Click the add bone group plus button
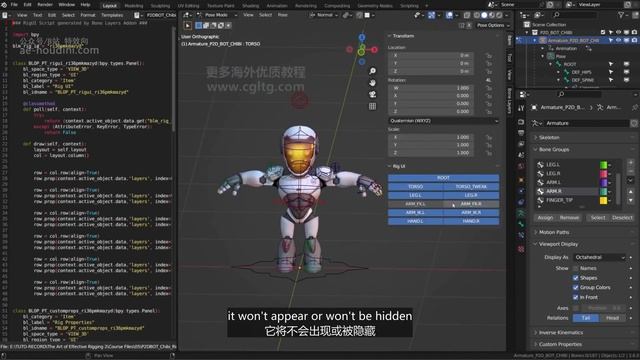The height and width of the screenshot is (360, 640). coord(631,163)
